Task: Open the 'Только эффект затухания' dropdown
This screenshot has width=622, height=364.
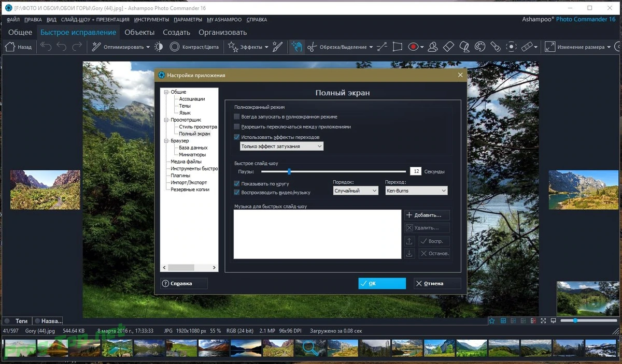Action: tap(281, 147)
